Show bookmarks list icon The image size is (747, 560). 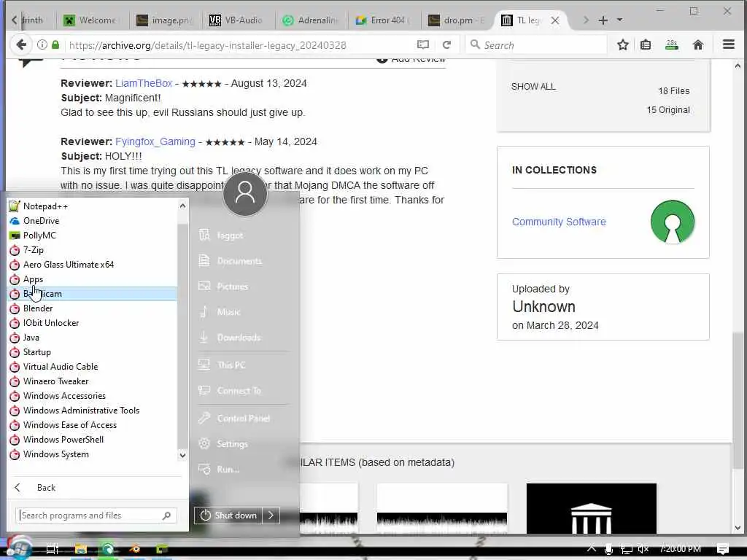click(646, 44)
